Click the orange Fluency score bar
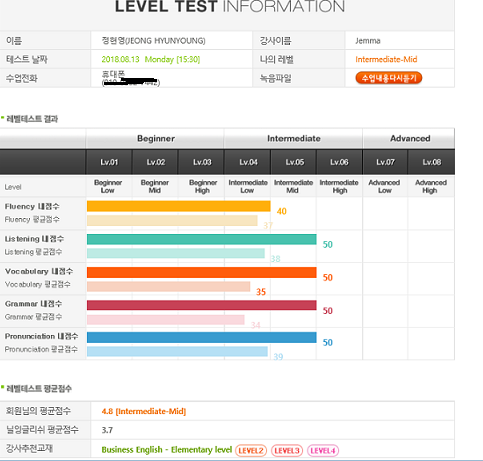Image resolution: width=483 pixels, height=461 pixels. pos(179,206)
